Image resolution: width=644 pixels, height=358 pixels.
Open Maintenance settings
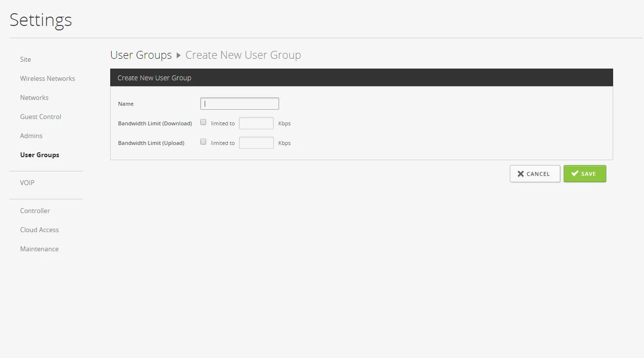[x=39, y=249]
